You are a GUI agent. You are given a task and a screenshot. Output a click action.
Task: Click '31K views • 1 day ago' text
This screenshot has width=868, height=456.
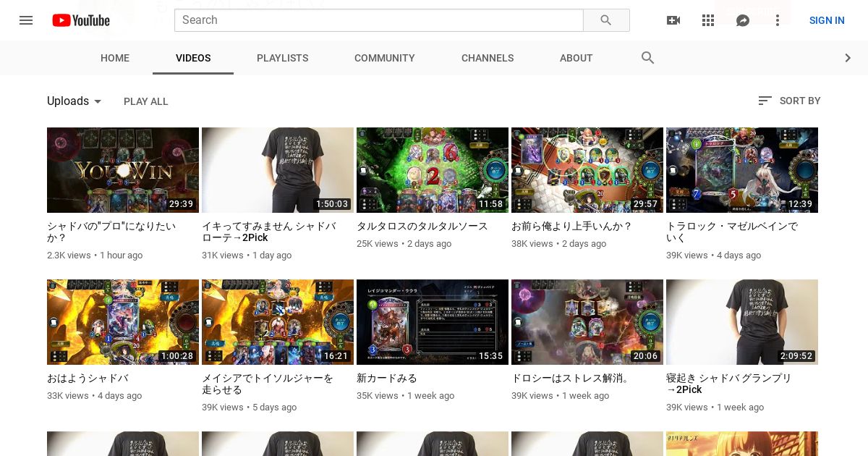(247, 256)
